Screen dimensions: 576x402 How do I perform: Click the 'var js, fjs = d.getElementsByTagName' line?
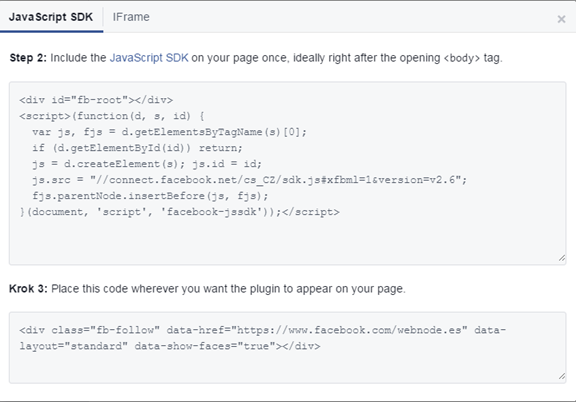coord(169,132)
